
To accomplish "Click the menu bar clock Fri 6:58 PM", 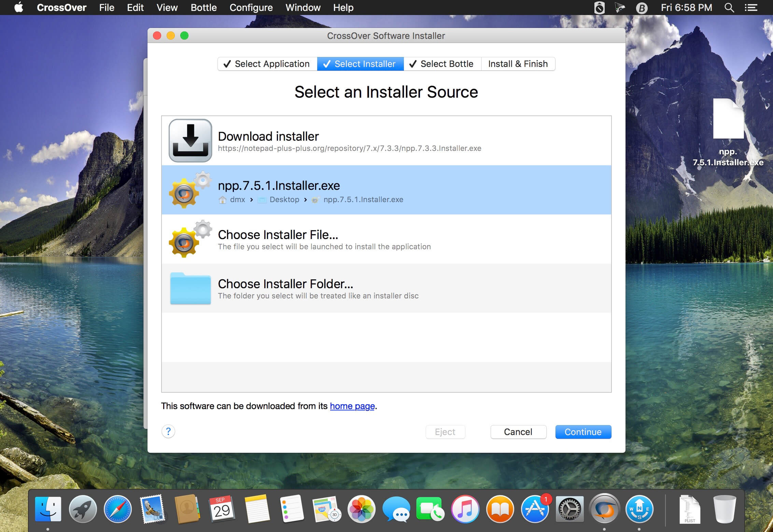I will [686, 8].
